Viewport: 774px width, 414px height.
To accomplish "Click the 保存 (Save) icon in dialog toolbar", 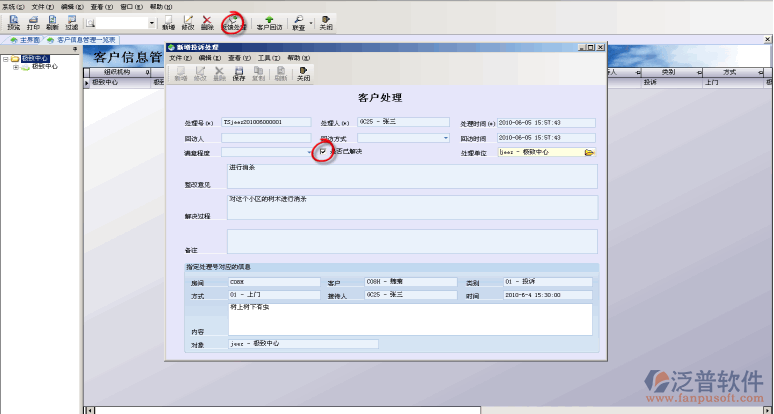I will (x=238, y=73).
